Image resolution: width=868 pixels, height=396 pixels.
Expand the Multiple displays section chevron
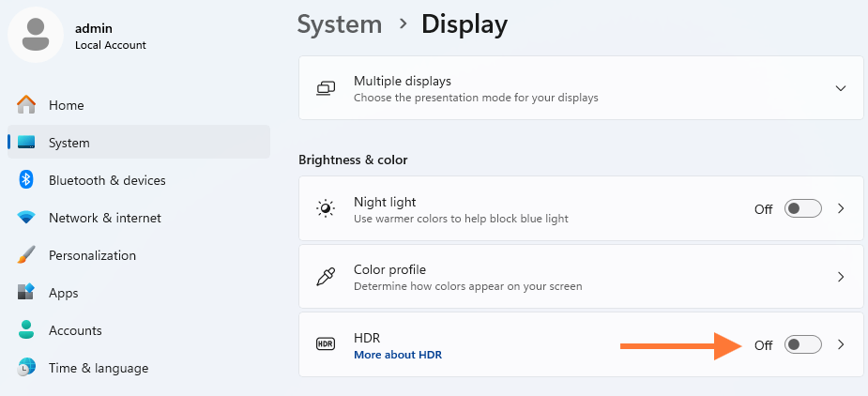pyautogui.click(x=840, y=88)
